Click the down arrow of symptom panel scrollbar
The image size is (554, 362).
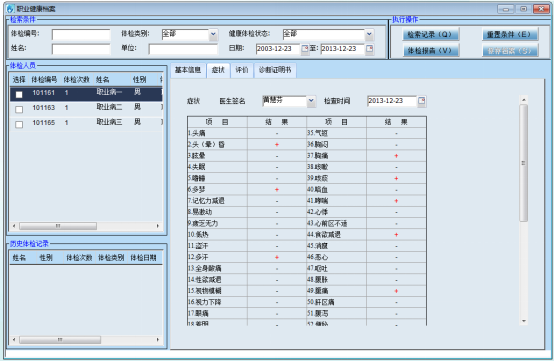point(524,321)
